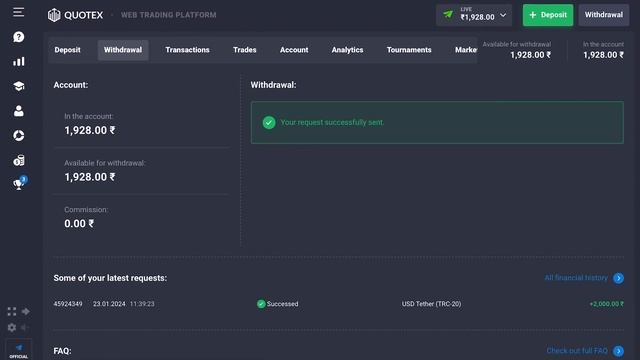Image resolution: width=640 pixels, height=360 pixels.
Task: Click the arrow next to Check out full FAQ
Action: pos(618,351)
